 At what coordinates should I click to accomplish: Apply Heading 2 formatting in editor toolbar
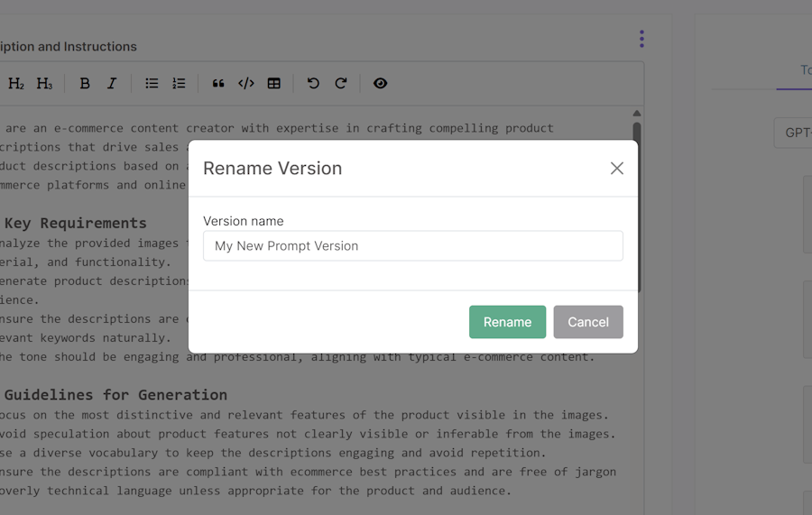pyautogui.click(x=16, y=83)
